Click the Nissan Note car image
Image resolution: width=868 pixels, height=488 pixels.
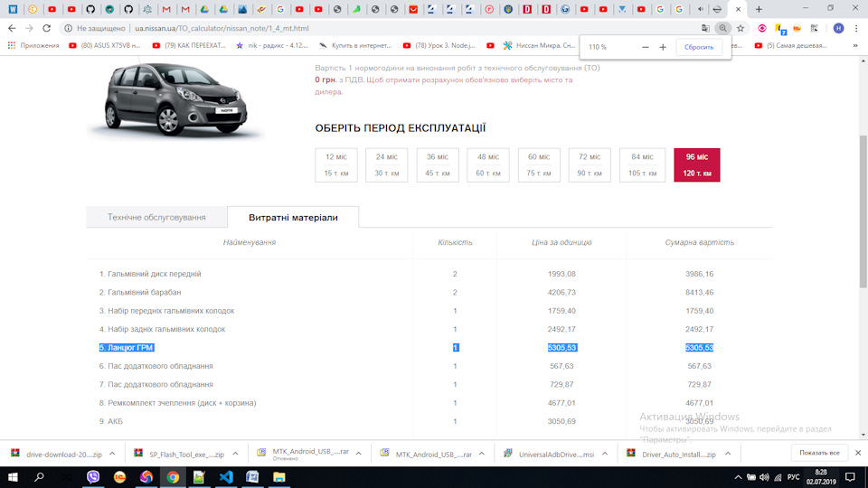(x=176, y=99)
